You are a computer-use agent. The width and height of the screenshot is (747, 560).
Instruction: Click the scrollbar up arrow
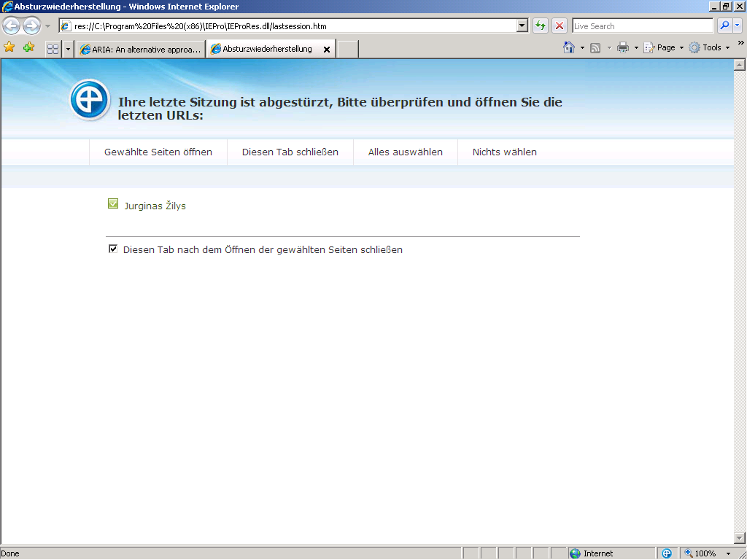[x=740, y=65]
